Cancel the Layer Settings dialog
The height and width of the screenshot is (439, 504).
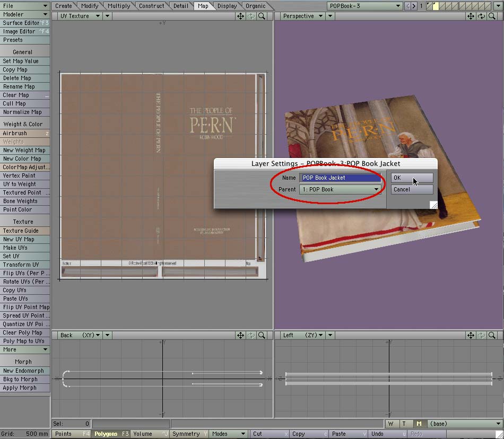coord(412,189)
